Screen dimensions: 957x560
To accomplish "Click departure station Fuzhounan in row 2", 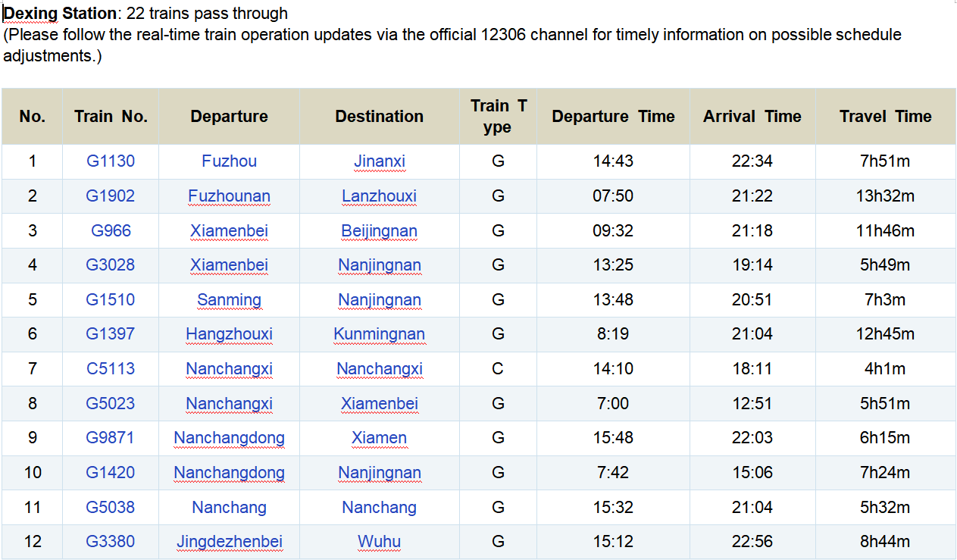I will [229, 196].
